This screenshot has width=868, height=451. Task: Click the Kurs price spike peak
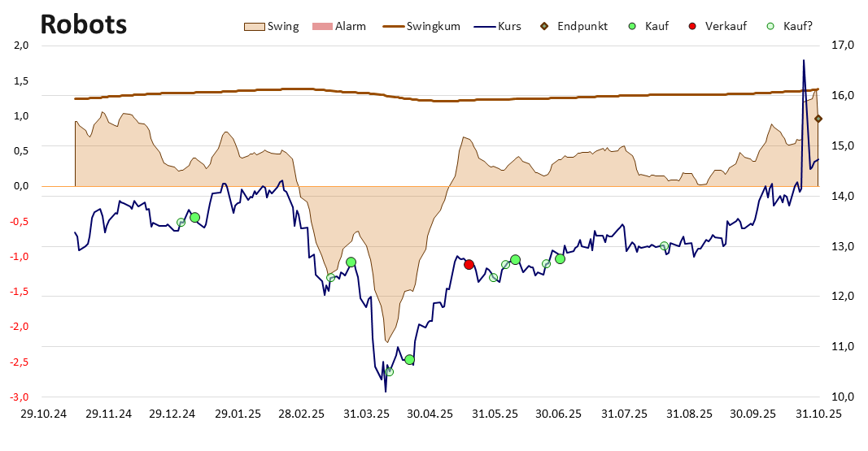point(804,60)
